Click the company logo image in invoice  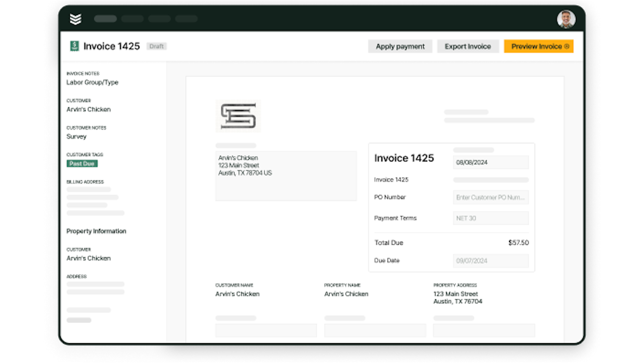[238, 116]
